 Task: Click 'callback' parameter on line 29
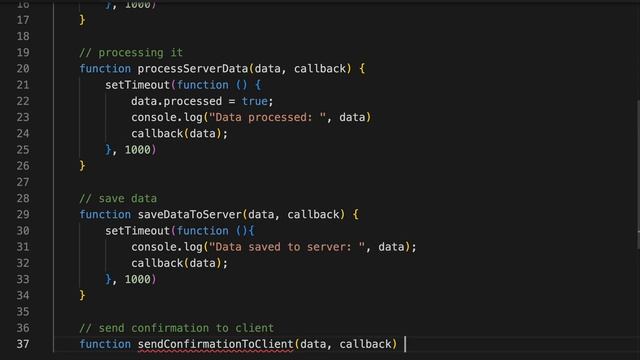coord(313,215)
